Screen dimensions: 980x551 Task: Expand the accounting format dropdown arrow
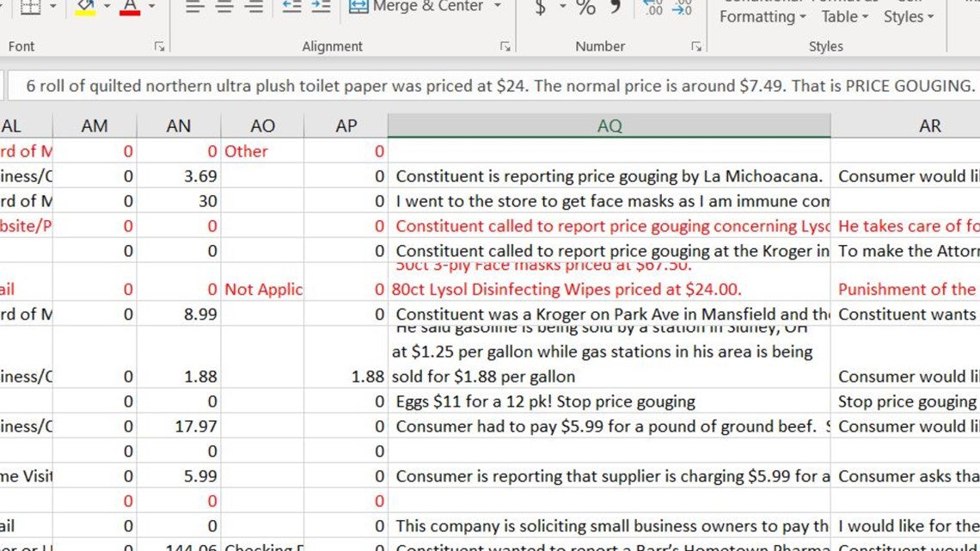click(x=562, y=6)
